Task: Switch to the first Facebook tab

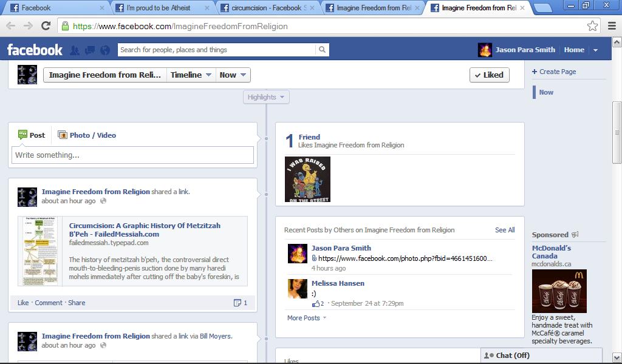Action: click(x=56, y=8)
